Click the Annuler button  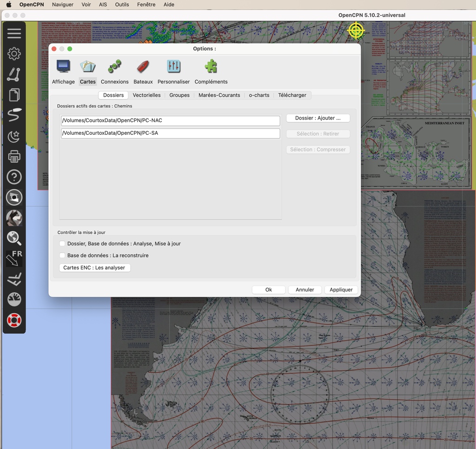coord(305,290)
